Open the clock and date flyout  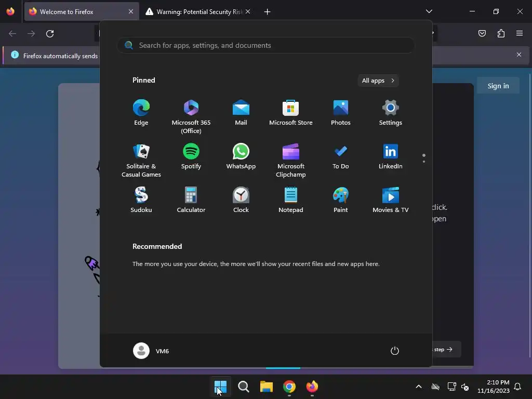tap(494, 387)
